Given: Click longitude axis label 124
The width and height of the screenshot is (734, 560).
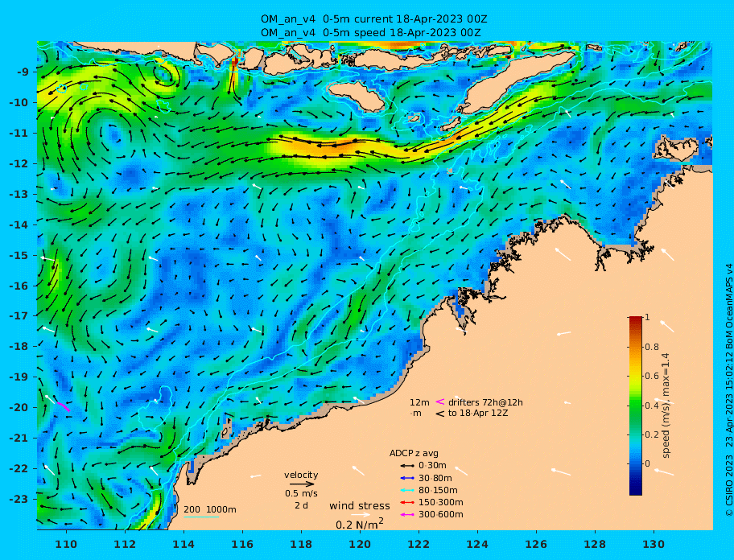Looking at the screenshot, I should point(477,544).
